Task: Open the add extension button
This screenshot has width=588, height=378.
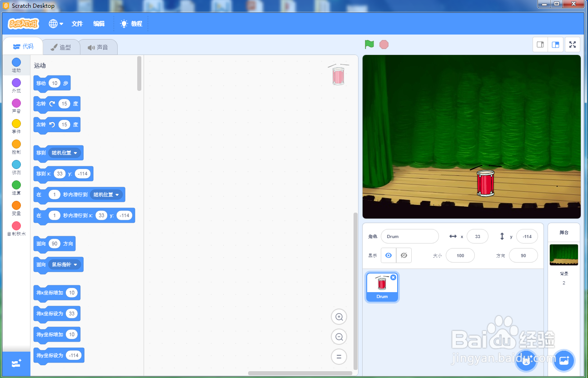Action: (x=16, y=363)
